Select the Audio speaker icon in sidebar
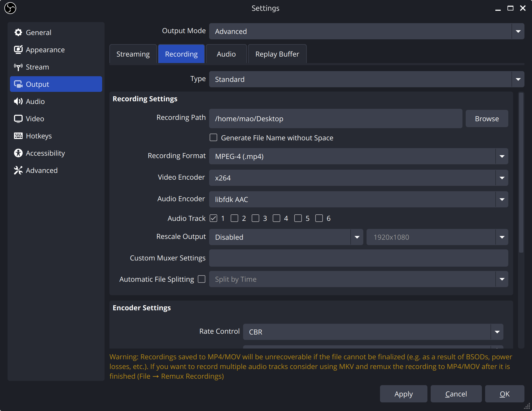The image size is (532, 411). pos(18,102)
